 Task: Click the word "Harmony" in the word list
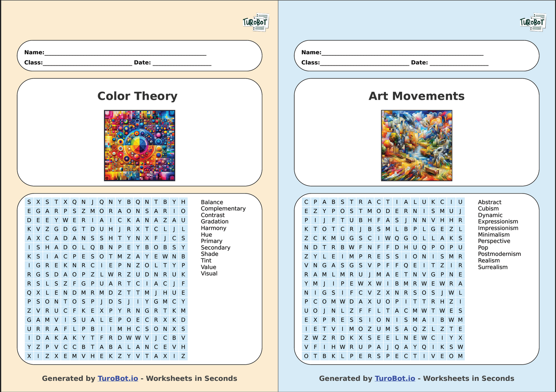coord(214,228)
